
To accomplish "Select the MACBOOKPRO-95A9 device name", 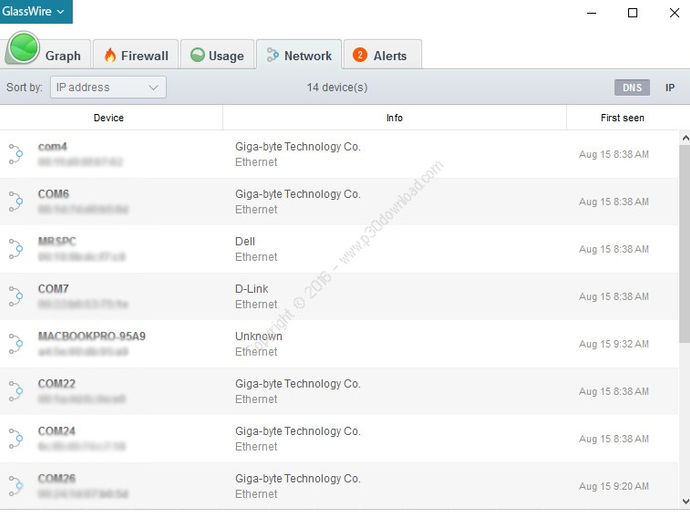I will point(92,336).
